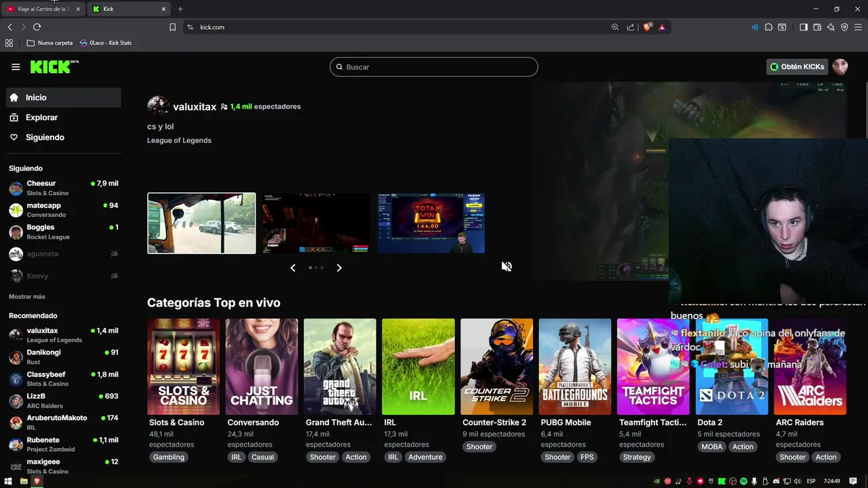Screen dimensions: 868x488
Task: Open the League of Legends category link
Action: [179, 140]
